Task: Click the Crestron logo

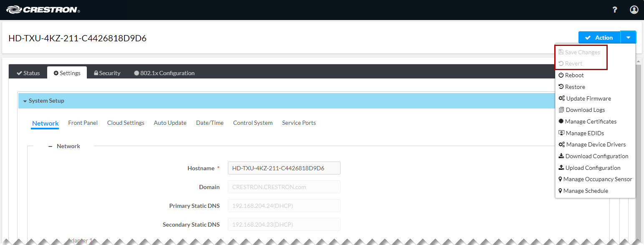Action: 43,9
